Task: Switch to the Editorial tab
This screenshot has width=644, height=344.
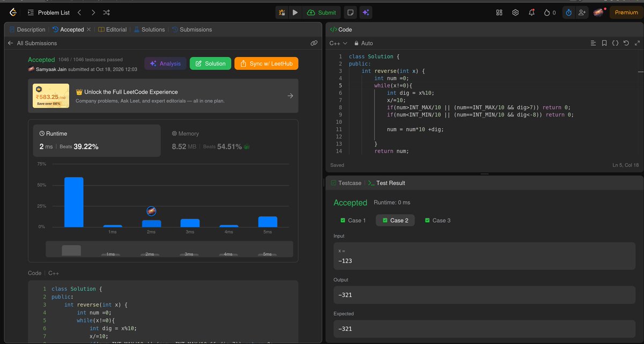Action: coord(112,30)
